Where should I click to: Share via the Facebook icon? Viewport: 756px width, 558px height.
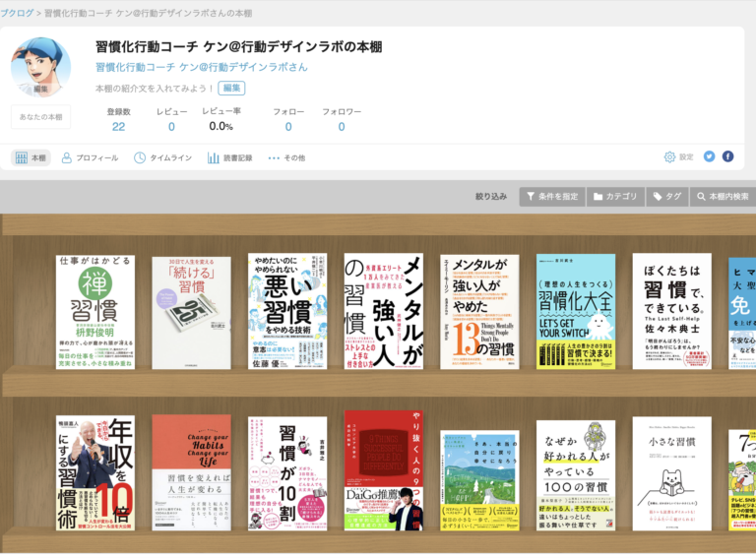pos(727,156)
